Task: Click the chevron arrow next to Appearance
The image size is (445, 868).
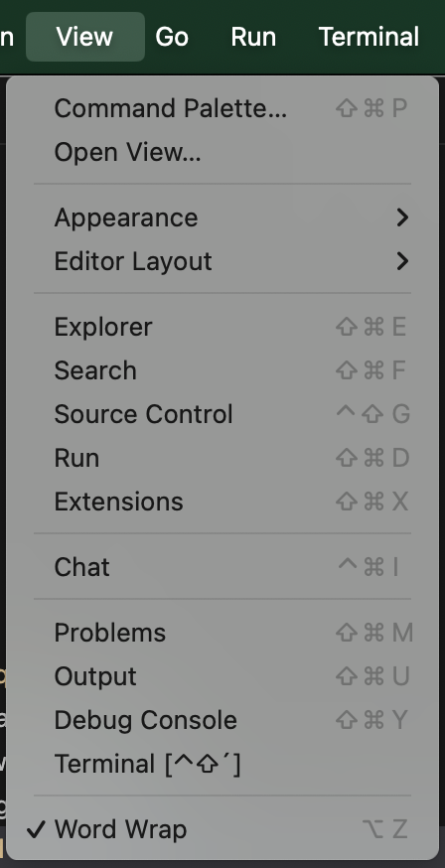Action: click(x=402, y=217)
